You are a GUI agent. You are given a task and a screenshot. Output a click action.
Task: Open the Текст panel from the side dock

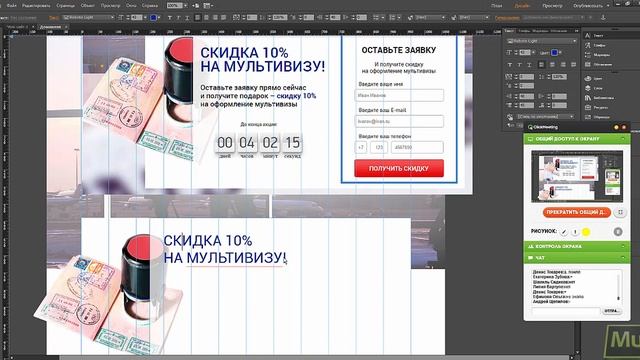595,36
